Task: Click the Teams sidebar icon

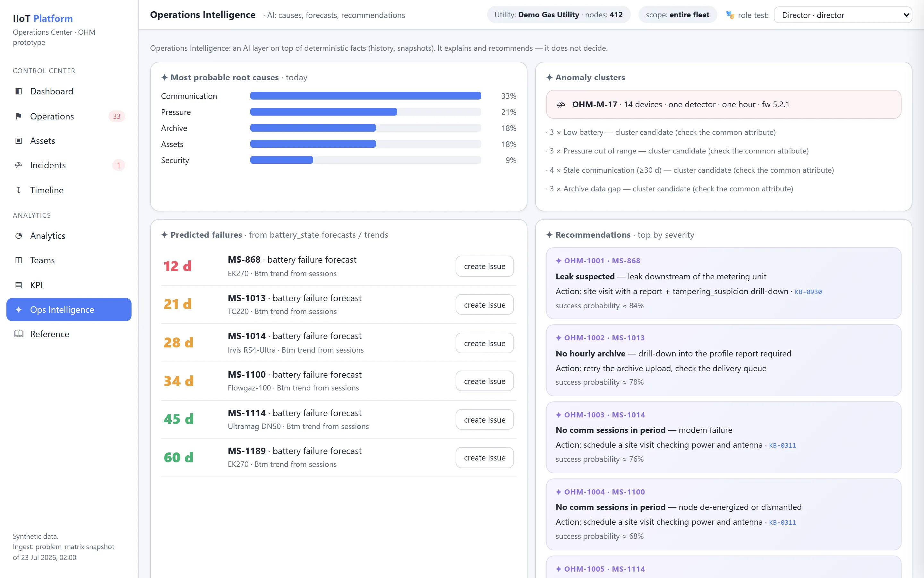Action: (x=18, y=260)
